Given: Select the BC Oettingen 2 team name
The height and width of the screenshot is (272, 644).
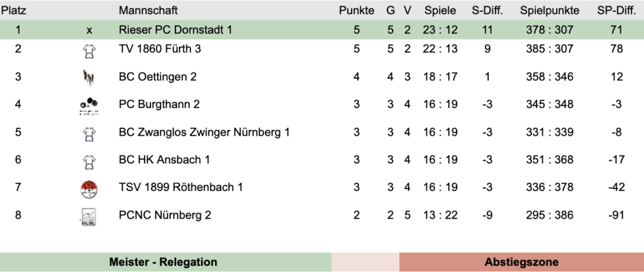Looking at the screenshot, I should [158, 77].
